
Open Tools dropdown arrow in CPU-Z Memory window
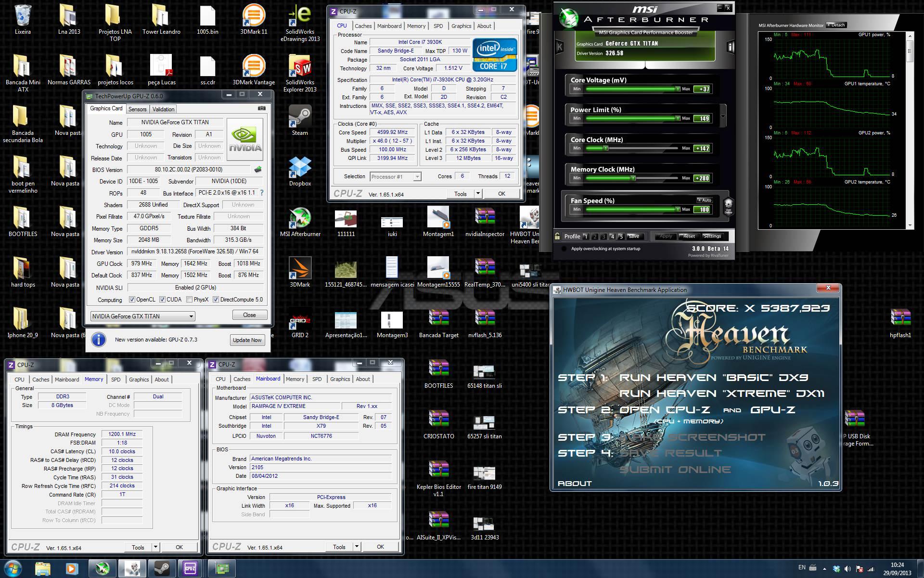click(155, 547)
